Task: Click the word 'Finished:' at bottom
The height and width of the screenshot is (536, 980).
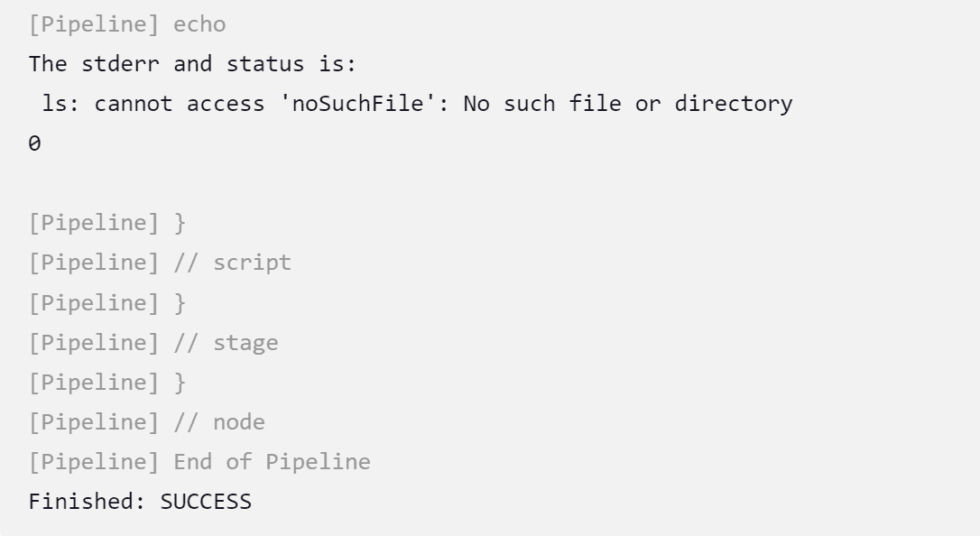Action: pyautogui.click(x=88, y=502)
